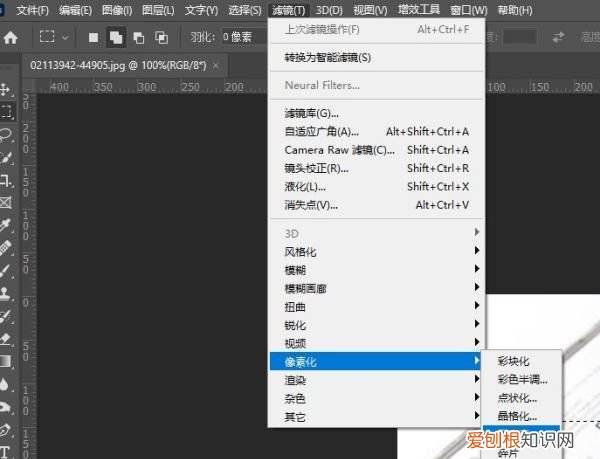Image resolution: width=600 pixels, height=459 pixels.
Task: Click the Home icon in options bar
Action: [10, 37]
